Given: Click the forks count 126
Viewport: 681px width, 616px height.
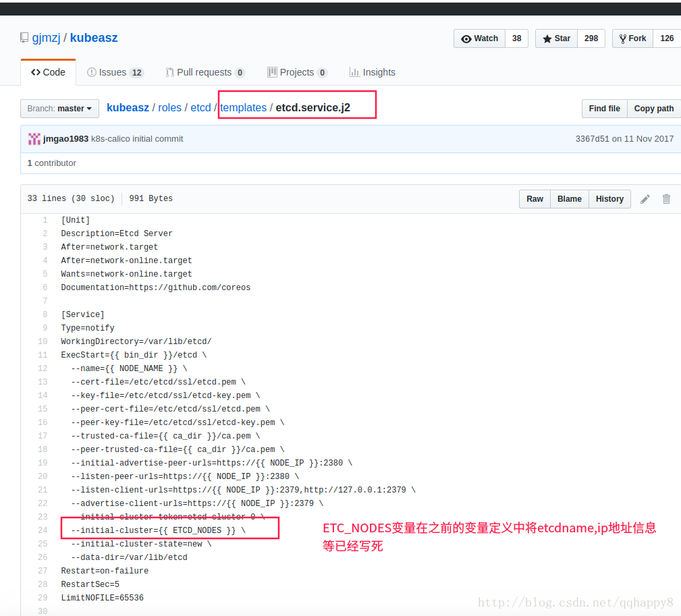Looking at the screenshot, I should point(667,38).
